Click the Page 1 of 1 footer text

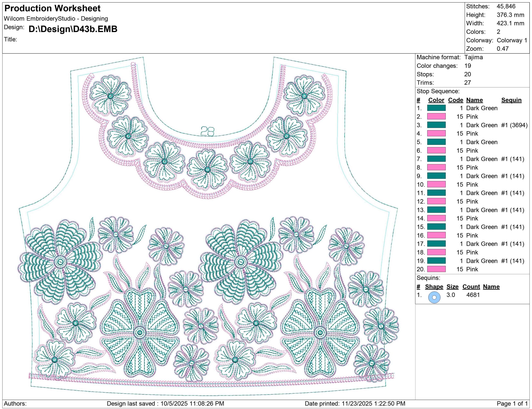[x=512, y=403]
